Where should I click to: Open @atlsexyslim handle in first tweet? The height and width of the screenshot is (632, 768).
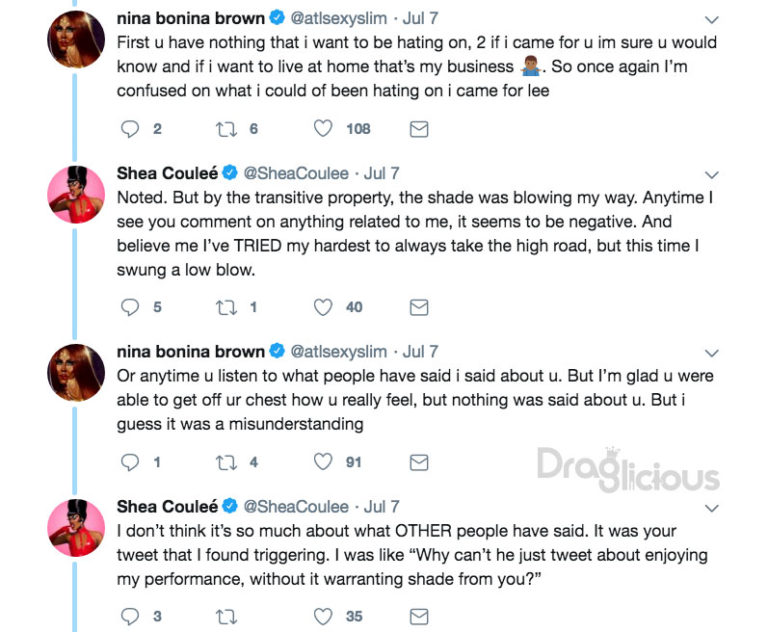[338, 19]
